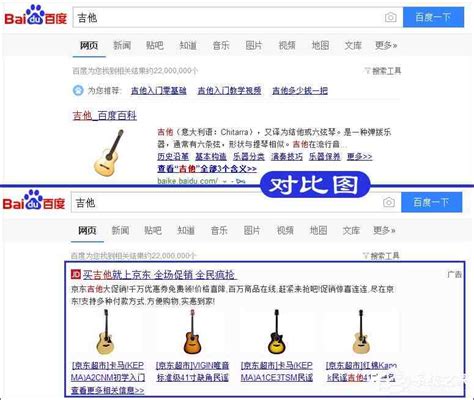The image size is (474, 400).
Task: Switch to the 图片 tab in top navigation
Action: click(x=254, y=45)
